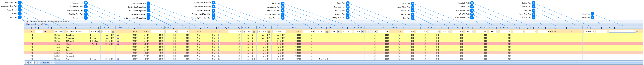Go to previous page of the grid

click(30, 63)
